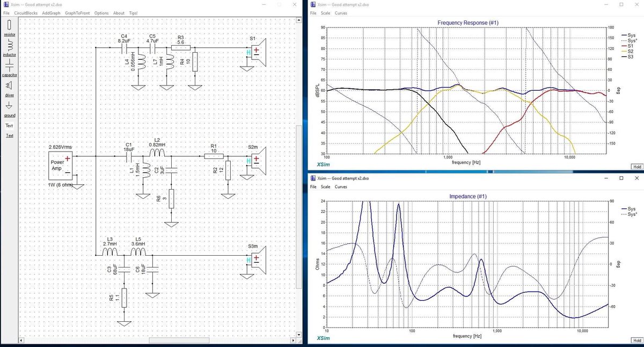The image size is (644, 347).
Task: Click capacitor C4 8.2uF in the schematic
Action: coord(124,47)
